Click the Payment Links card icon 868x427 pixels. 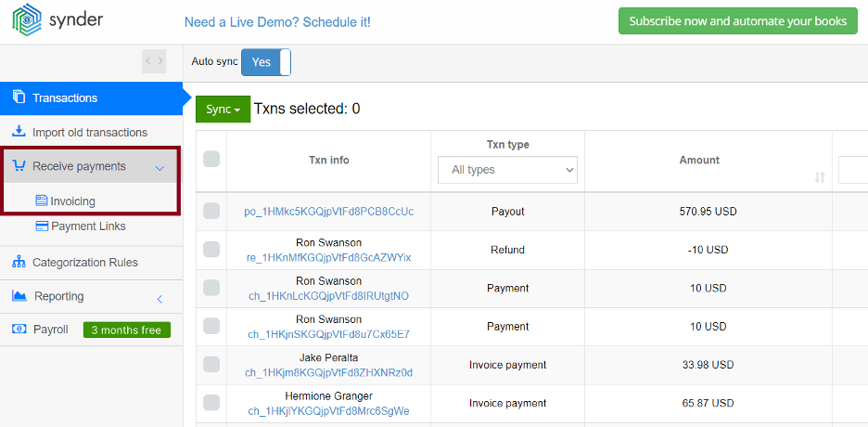pos(42,226)
